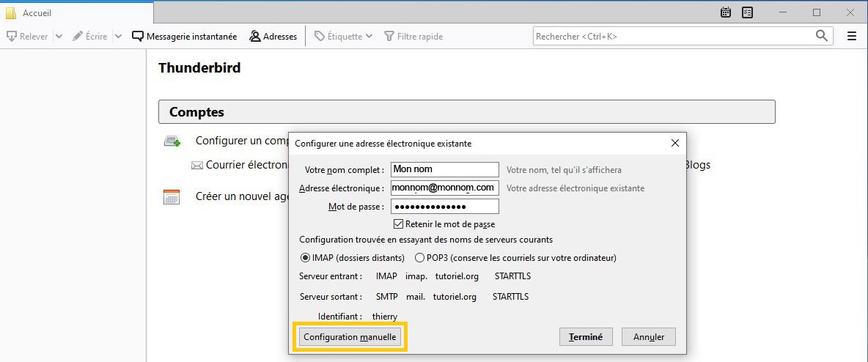Click the Créer un nouvel agenda link

242,196
